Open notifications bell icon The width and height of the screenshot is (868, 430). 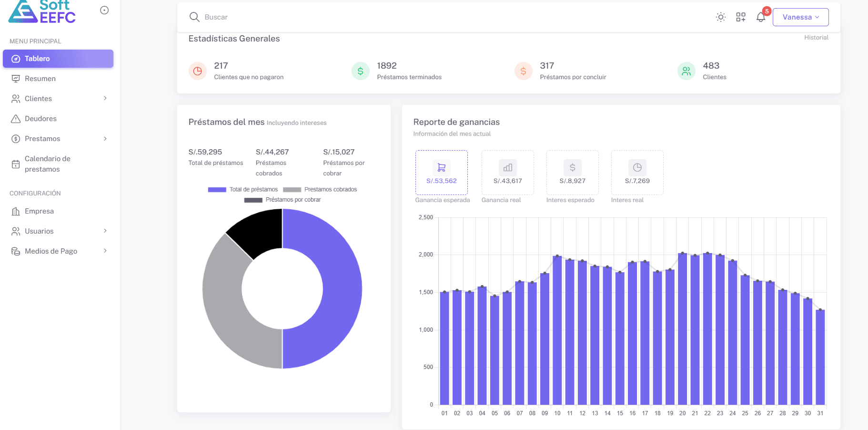(x=761, y=17)
